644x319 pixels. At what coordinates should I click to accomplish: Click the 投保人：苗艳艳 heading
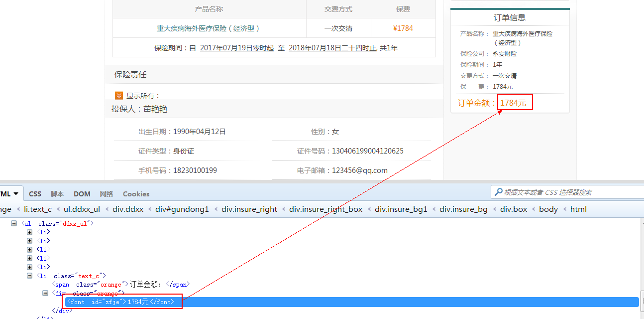139,109
